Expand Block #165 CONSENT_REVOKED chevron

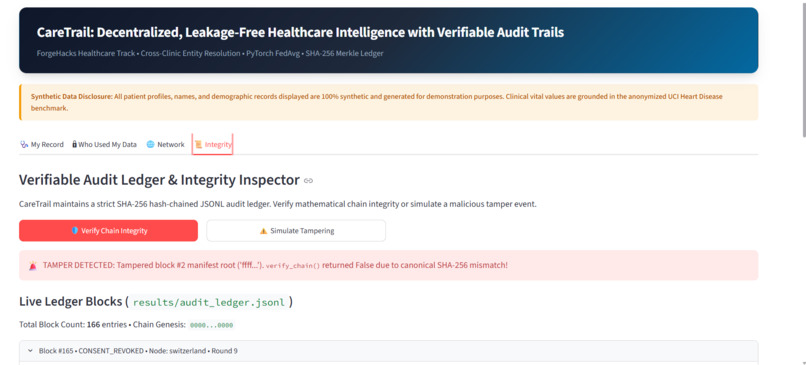tap(30, 351)
